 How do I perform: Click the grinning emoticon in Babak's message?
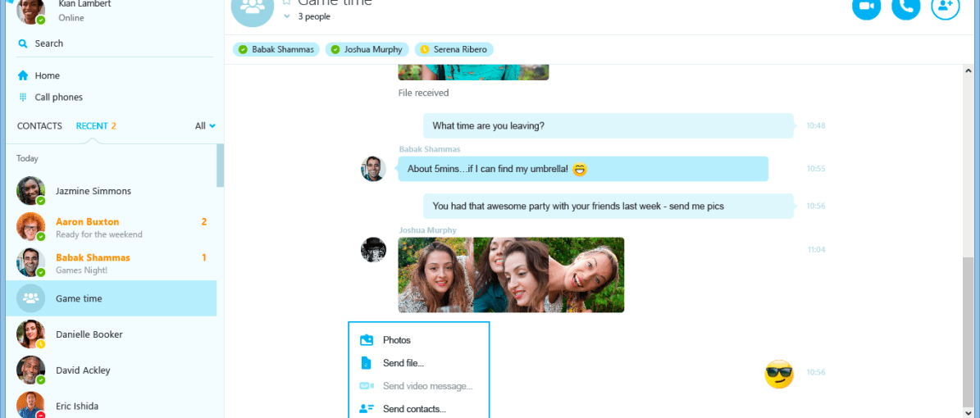pos(580,169)
